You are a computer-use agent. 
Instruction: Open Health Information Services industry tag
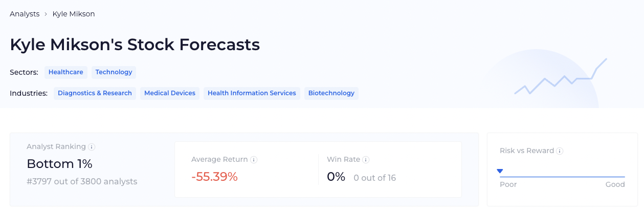[x=252, y=93]
